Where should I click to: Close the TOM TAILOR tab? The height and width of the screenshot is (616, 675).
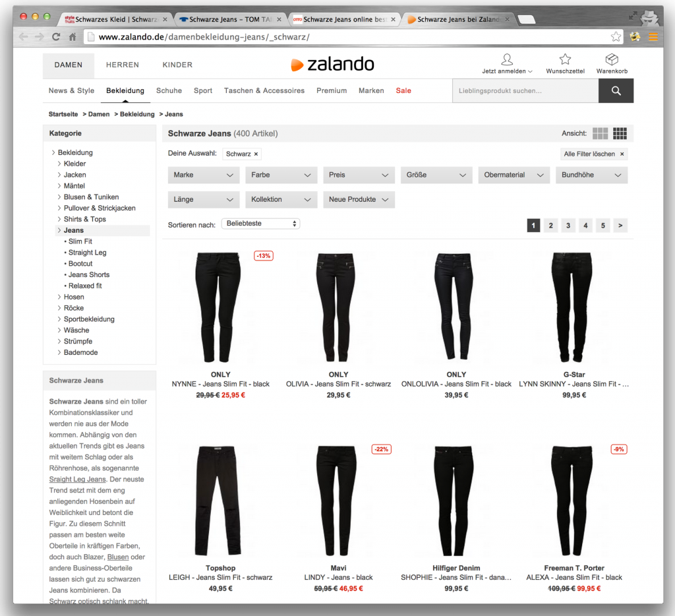pyautogui.click(x=279, y=19)
